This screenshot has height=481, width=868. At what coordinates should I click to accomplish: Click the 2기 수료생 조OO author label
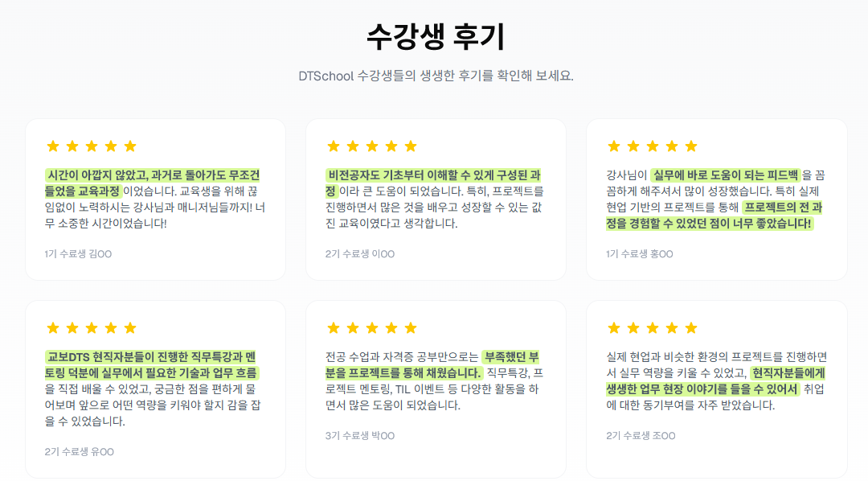641,436
